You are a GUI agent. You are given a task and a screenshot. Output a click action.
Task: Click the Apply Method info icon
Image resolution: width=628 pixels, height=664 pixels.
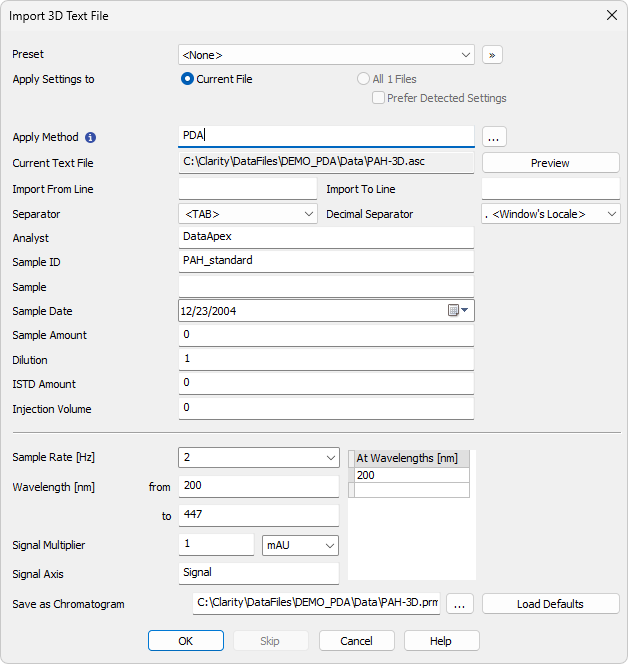point(90,137)
